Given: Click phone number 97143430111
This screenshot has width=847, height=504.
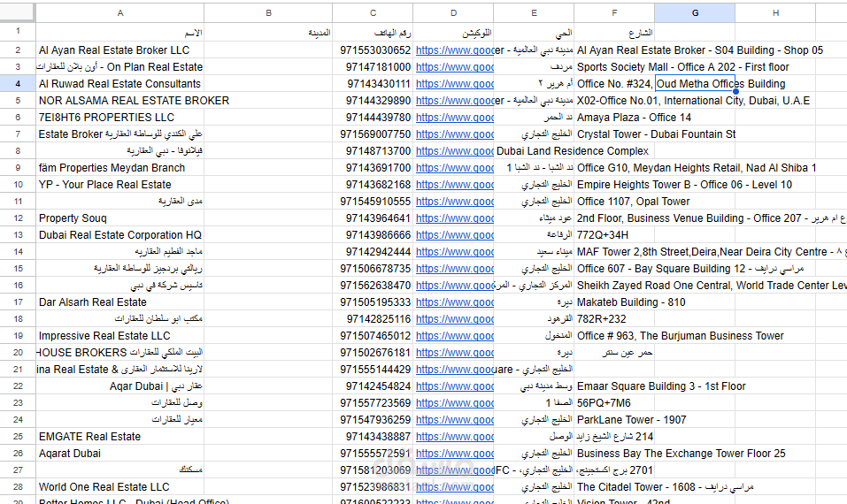Looking at the screenshot, I should (x=379, y=84).
